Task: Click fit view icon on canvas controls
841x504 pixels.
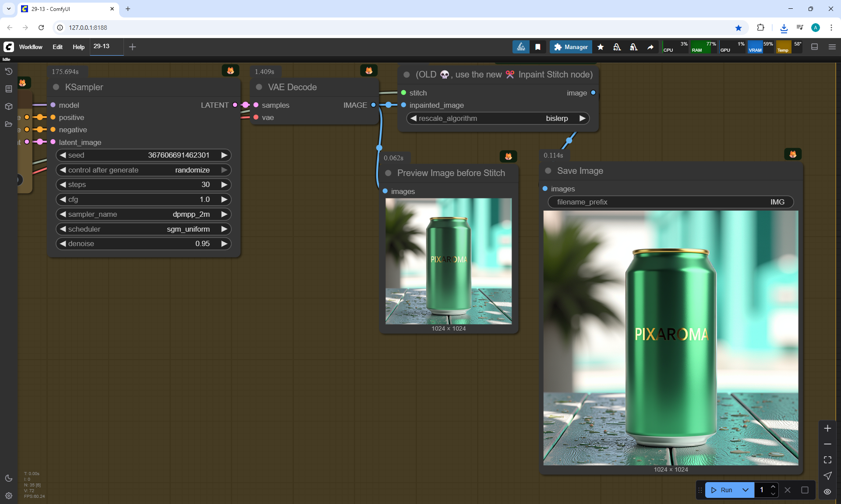Action: coord(827,460)
